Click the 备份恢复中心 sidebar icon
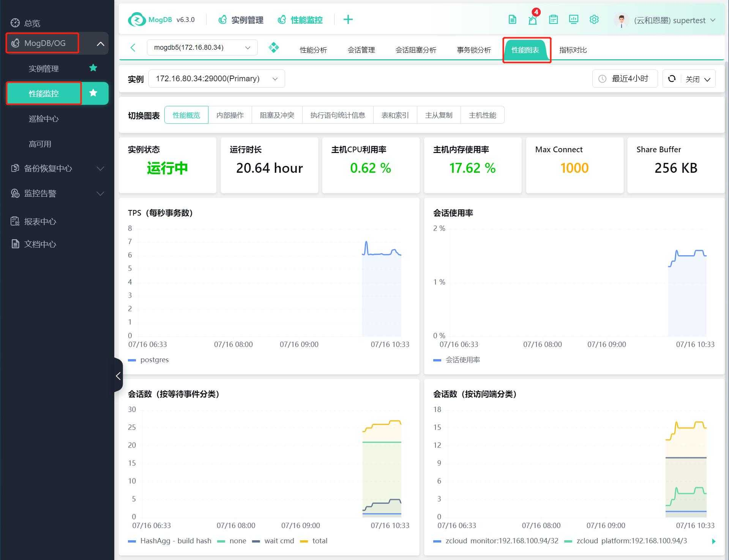 coord(15,168)
